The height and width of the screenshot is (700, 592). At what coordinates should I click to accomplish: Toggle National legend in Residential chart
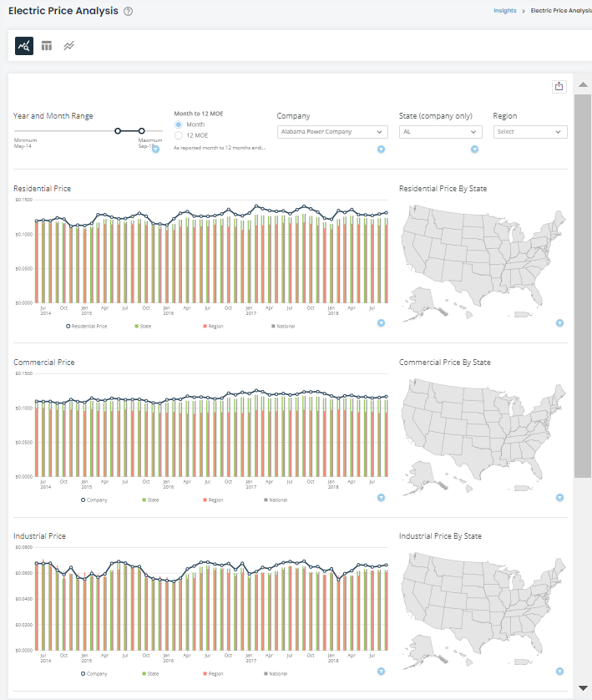click(x=283, y=327)
